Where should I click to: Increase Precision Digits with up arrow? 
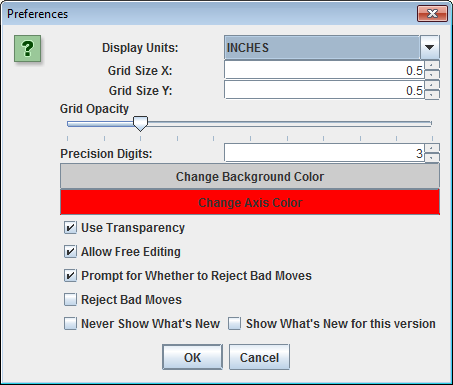coord(432,148)
